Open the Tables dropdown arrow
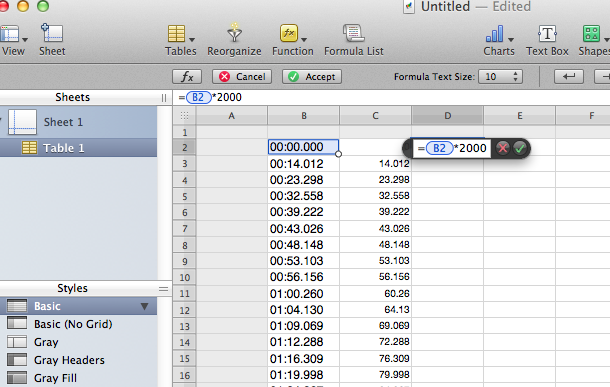The image size is (610, 387). tap(192, 40)
